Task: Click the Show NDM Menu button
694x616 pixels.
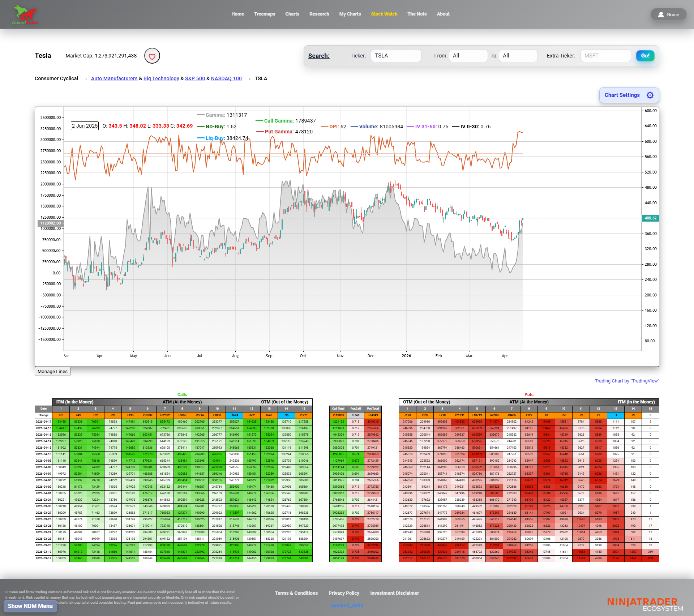Action: coord(30,606)
